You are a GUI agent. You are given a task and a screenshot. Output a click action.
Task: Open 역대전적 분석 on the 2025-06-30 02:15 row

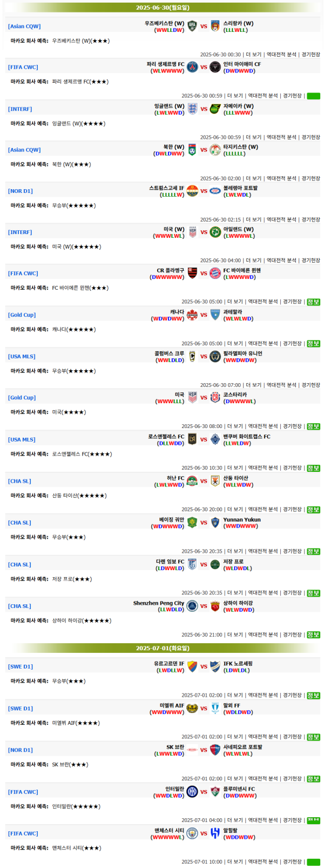point(281,219)
